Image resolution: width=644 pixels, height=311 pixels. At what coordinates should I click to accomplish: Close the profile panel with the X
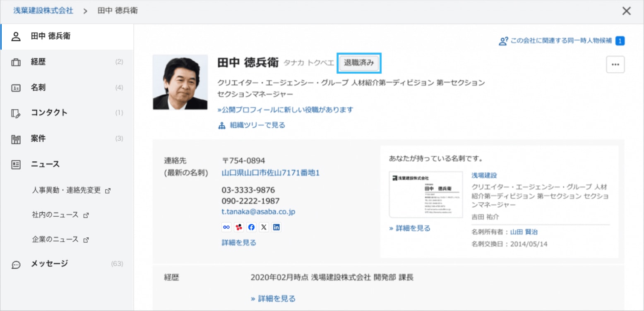point(627,11)
